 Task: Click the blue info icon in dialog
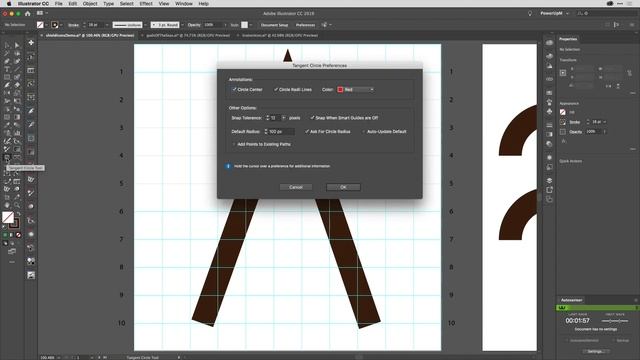(228, 166)
